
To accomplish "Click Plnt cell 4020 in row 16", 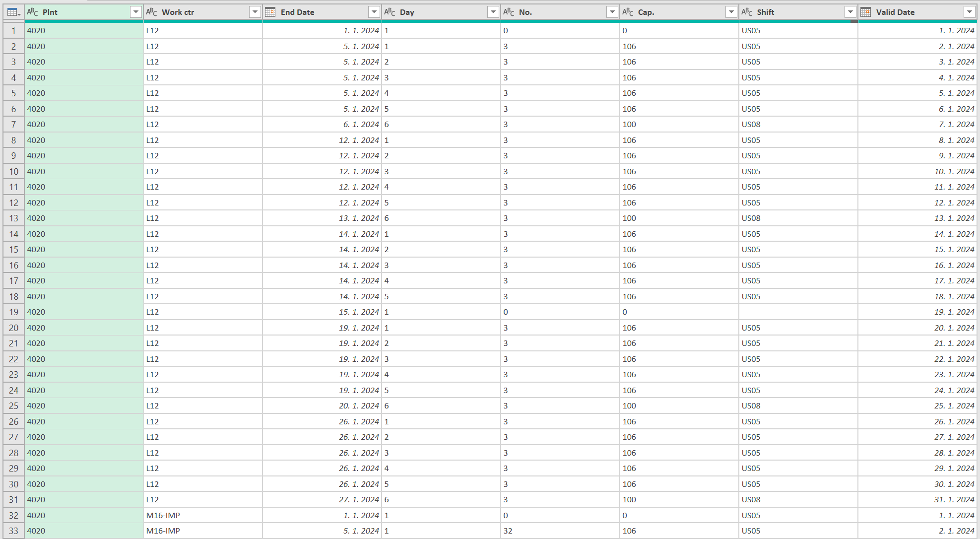I will pyautogui.click(x=84, y=265).
